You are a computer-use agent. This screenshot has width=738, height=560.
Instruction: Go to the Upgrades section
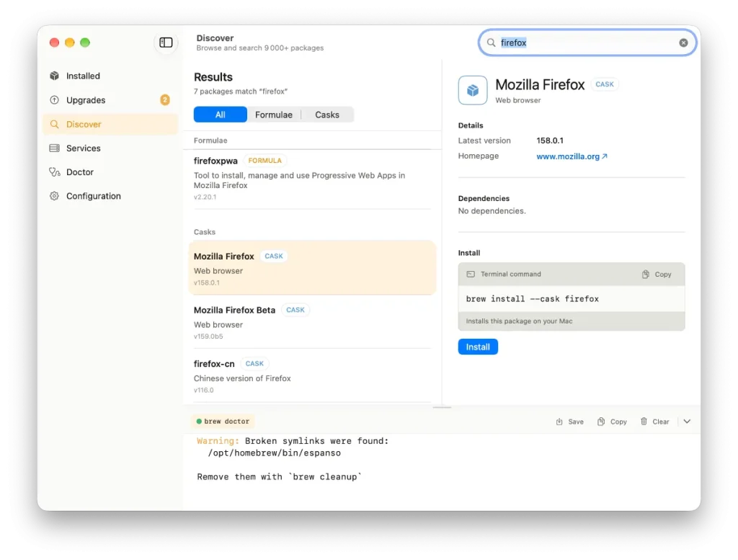click(x=110, y=99)
